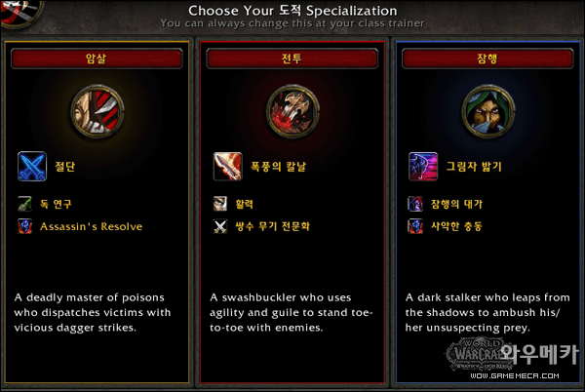This screenshot has height=392, width=585.
Task: Choose the 잠행 specialization header
Action: pos(487,59)
